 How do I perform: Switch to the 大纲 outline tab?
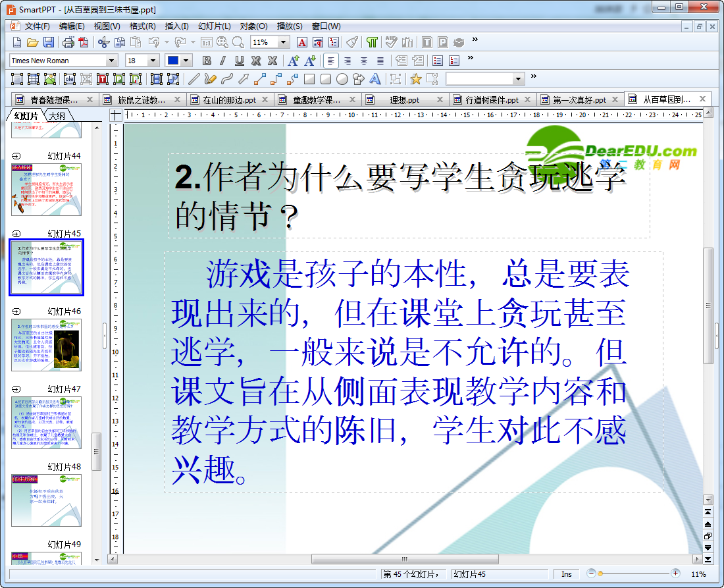58,116
